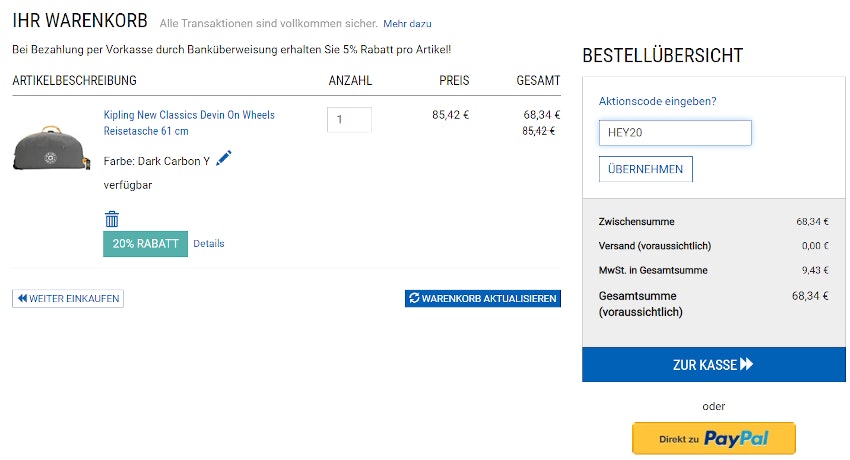Click the pencil icon to edit color
Image resolution: width=850 pixels, height=460 pixels.
[x=224, y=158]
